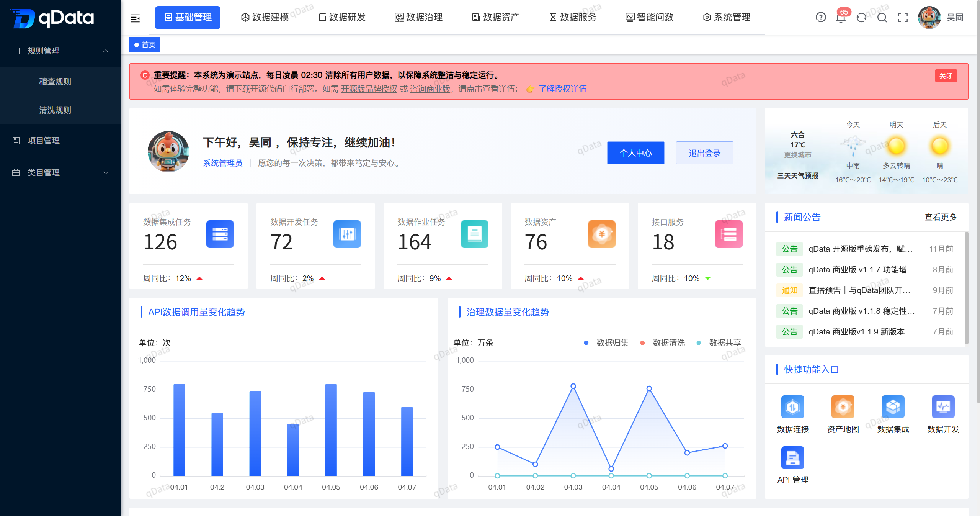The width and height of the screenshot is (980, 516).
Task: Open 数据连接 shortcut icon
Action: (x=793, y=407)
